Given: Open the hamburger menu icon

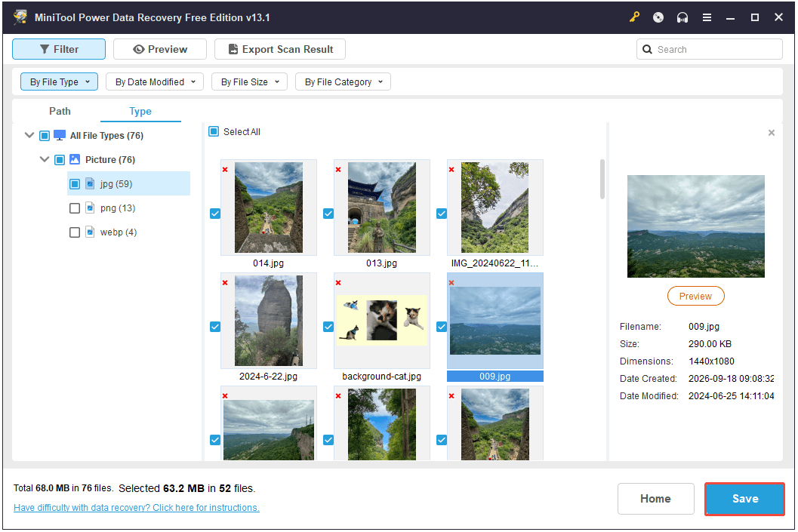Looking at the screenshot, I should tap(707, 17).
